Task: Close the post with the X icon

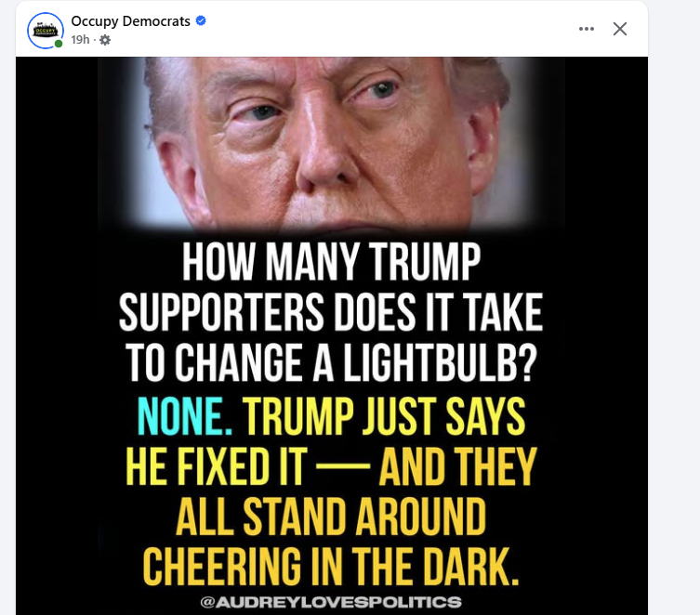Action: (620, 29)
